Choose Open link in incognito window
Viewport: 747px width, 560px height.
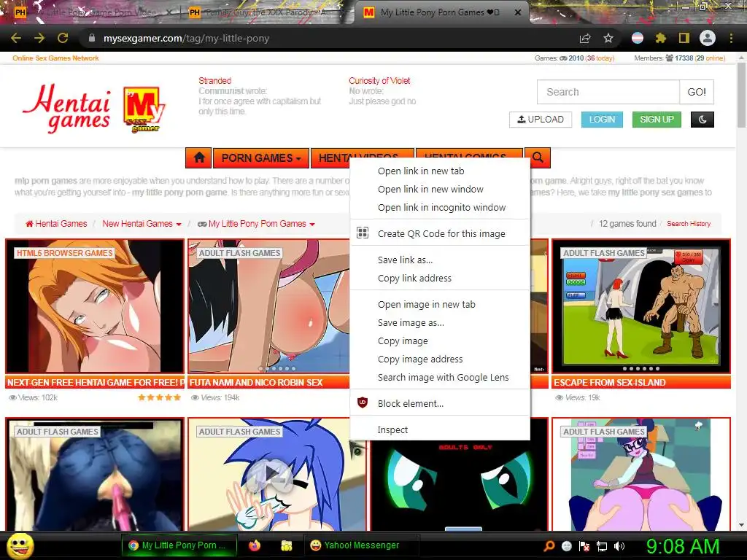coord(440,207)
